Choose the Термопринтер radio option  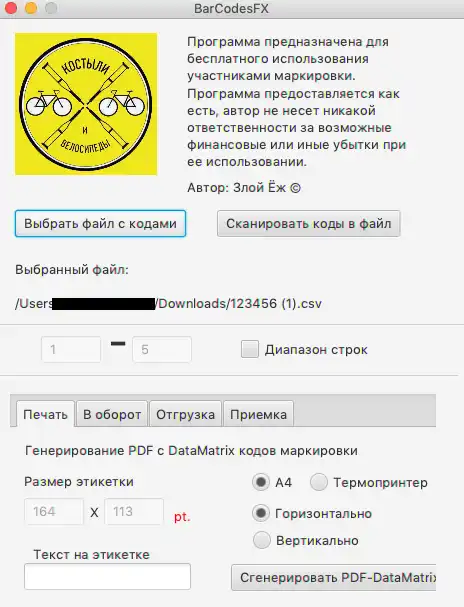[318, 482]
